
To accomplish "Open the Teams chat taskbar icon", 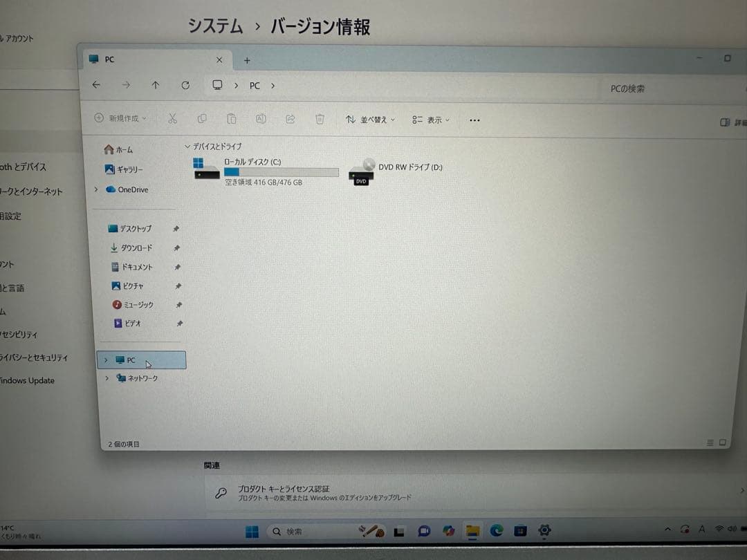I will coord(424,531).
